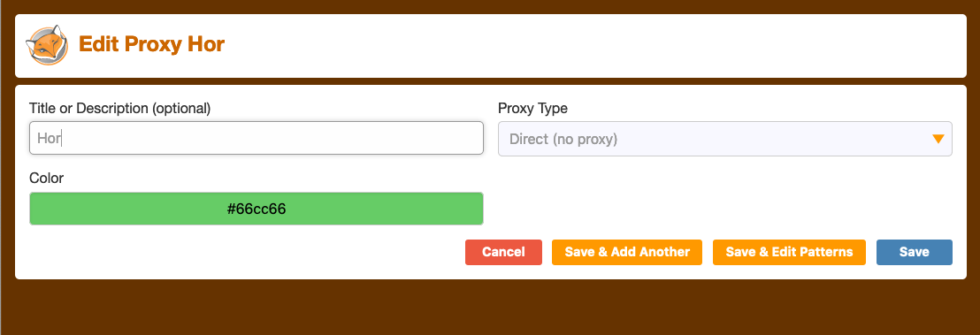Click the blank area of the header panel
980x335 pixels.
[x=593, y=46]
